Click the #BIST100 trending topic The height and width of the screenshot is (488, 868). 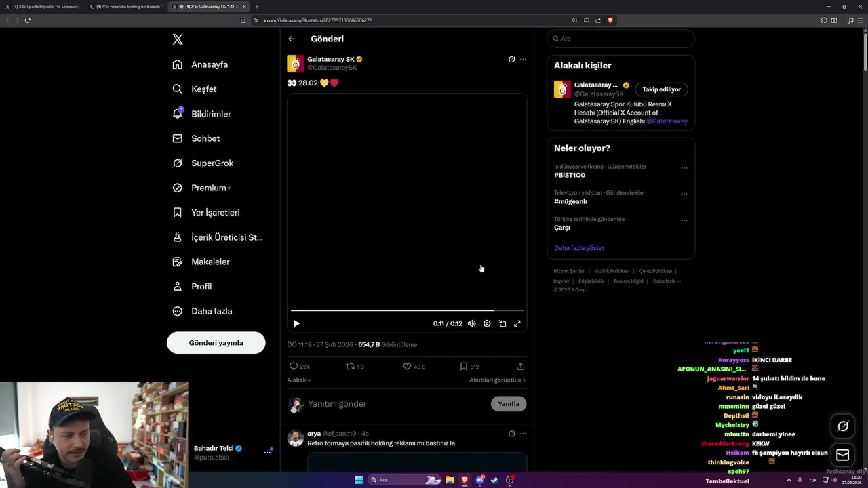(x=570, y=175)
